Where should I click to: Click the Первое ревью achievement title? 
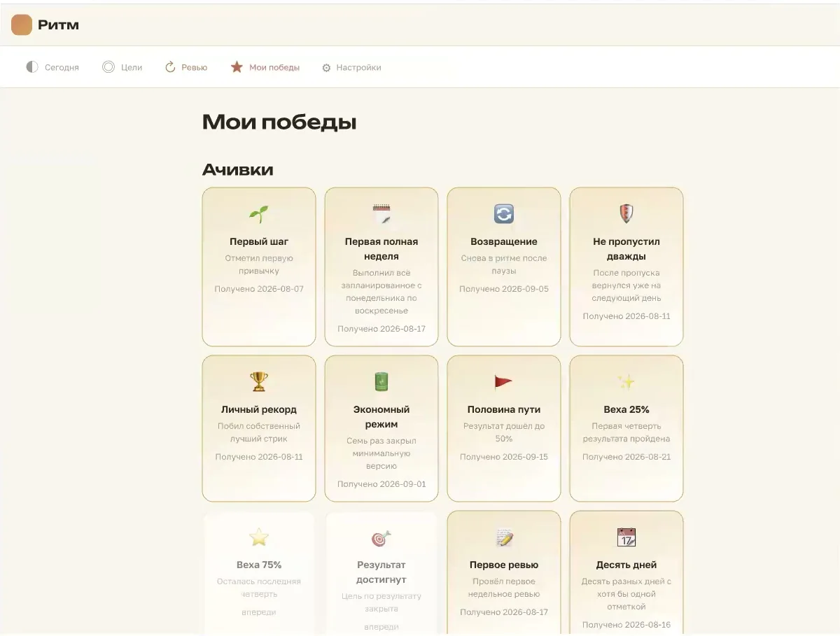(x=504, y=565)
